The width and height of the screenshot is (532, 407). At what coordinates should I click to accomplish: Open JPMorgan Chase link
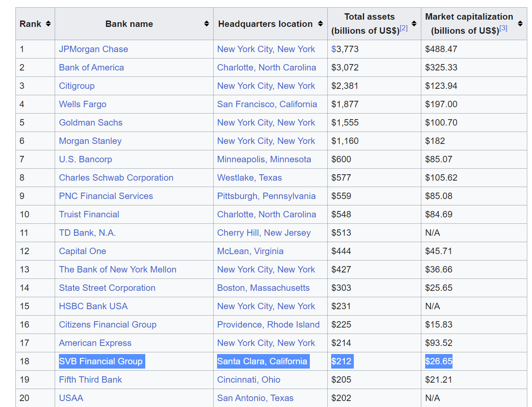93,49
